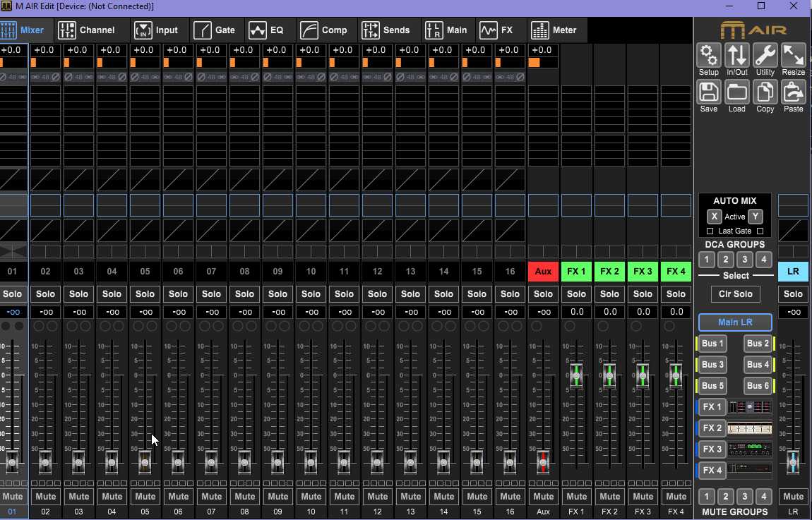
Task: Click the LR main fader knob
Action: (x=793, y=462)
